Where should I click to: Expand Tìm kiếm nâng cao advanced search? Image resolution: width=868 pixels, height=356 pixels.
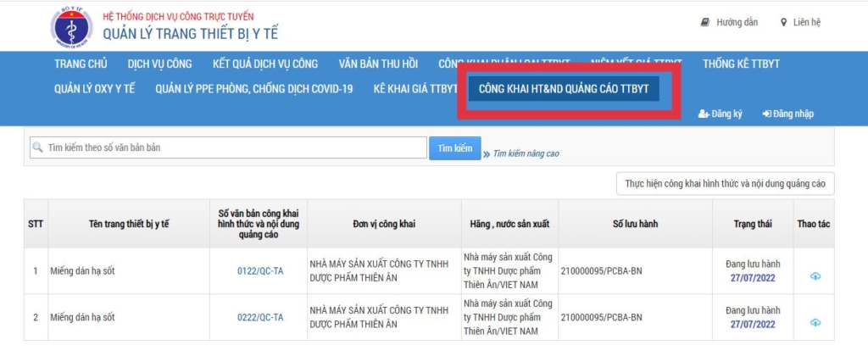(x=526, y=153)
